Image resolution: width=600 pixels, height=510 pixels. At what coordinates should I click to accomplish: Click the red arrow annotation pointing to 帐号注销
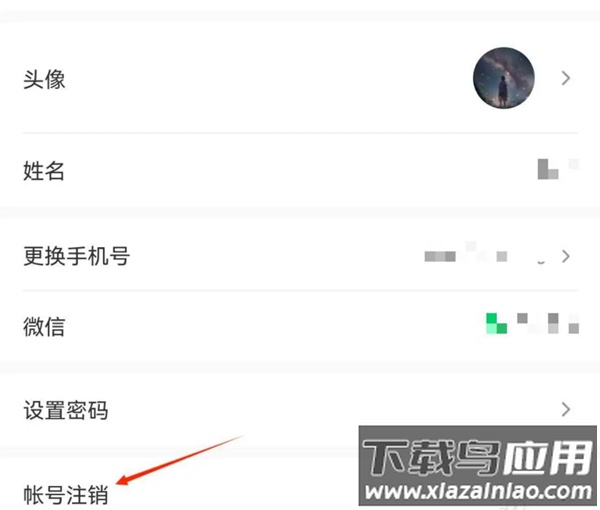[179, 460]
